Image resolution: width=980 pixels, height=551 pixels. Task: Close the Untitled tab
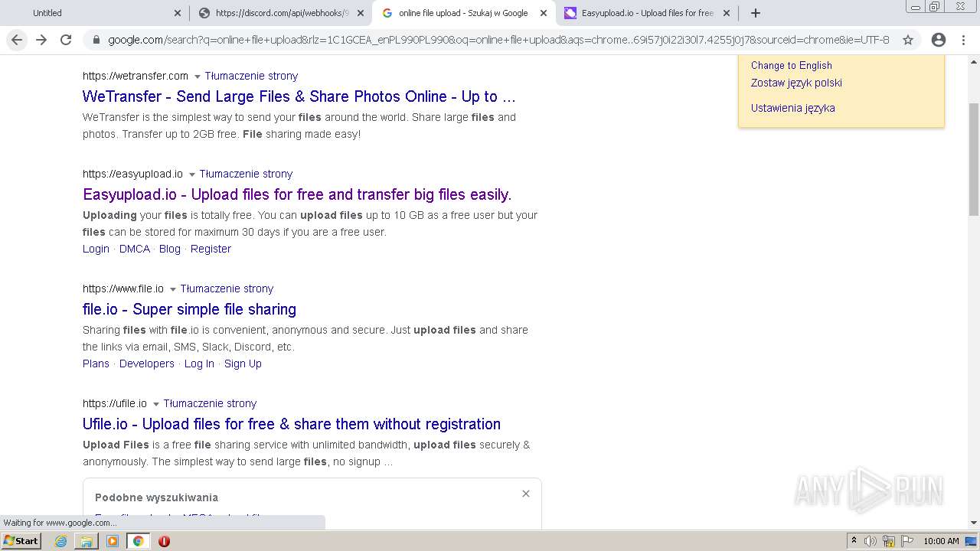tap(178, 13)
